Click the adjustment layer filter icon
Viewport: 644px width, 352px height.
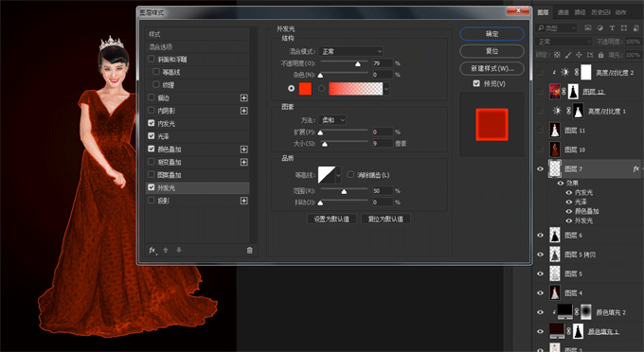click(600, 27)
